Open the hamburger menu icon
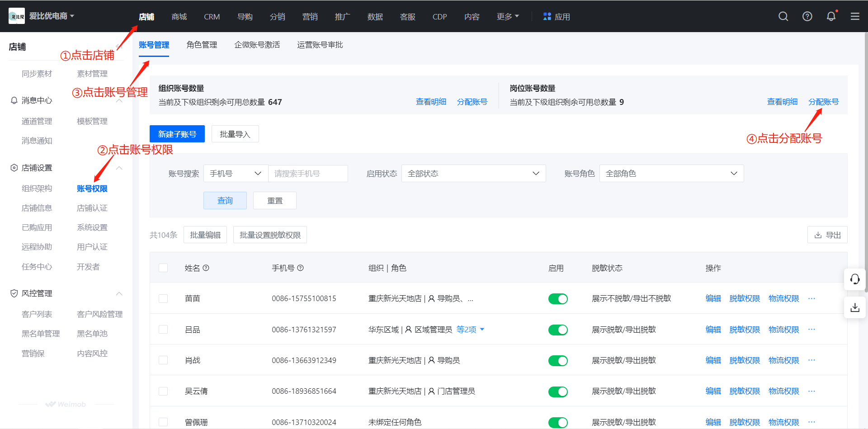Screen dimensions: 868x429 855,16
